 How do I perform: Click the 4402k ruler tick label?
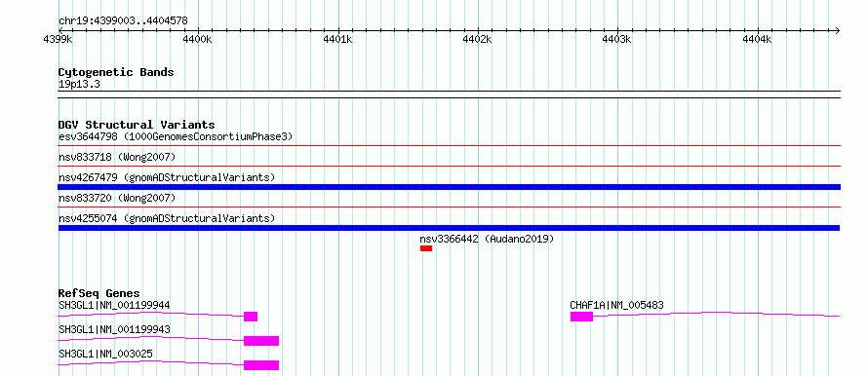477,40
